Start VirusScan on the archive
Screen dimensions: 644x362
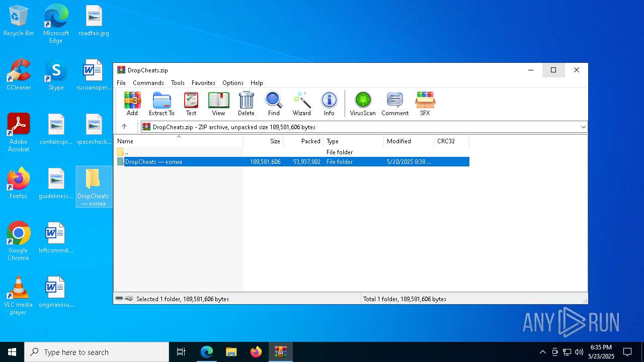[x=363, y=104]
